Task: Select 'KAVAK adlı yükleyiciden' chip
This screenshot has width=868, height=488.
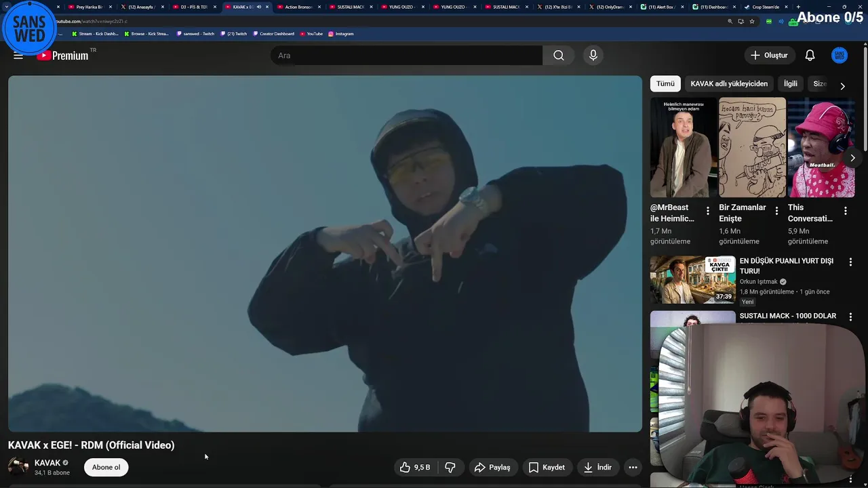Action: point(729,83)
